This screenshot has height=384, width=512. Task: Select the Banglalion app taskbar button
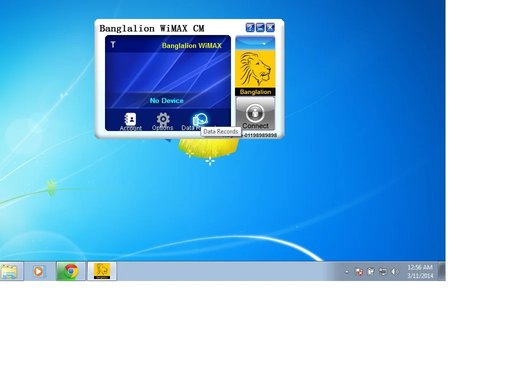click(x=102, y=271)
